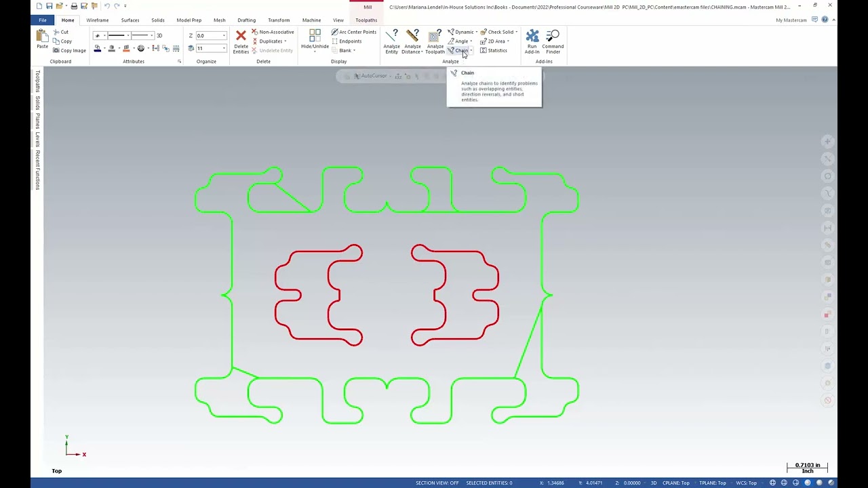The width and height of the screenshot is (868, 488).
Task: Expand the point style dropdown in Attributes
Action: click(x=105, y=35)
